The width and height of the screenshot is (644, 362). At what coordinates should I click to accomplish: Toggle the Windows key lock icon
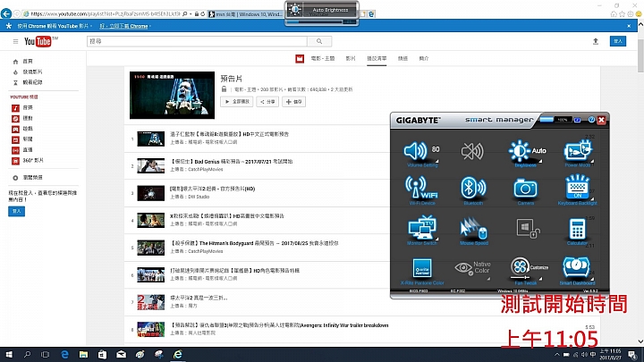pyautogui.click(x=528, y=228)
